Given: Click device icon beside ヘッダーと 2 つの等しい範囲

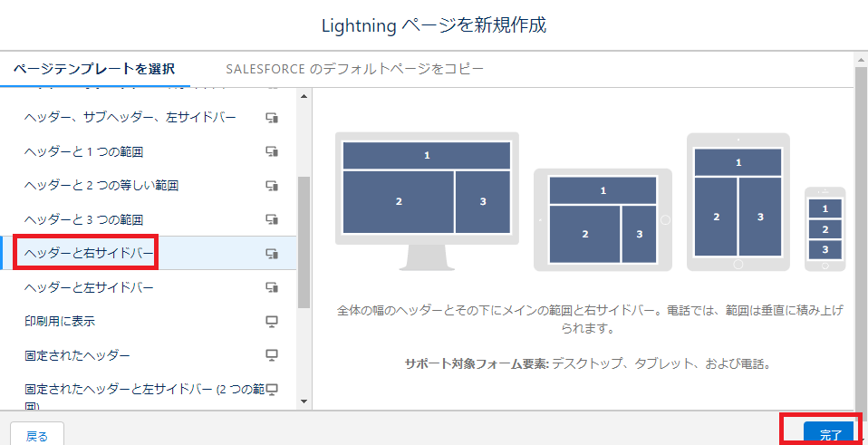Looking at the screenshot, I should coord(271,186).
